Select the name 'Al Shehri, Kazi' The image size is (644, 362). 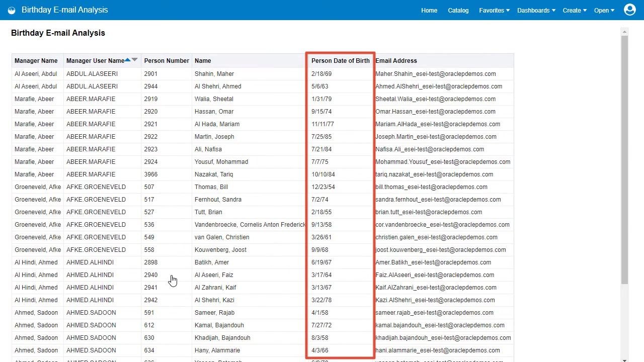pyautogui.click(x=214, y=300)
